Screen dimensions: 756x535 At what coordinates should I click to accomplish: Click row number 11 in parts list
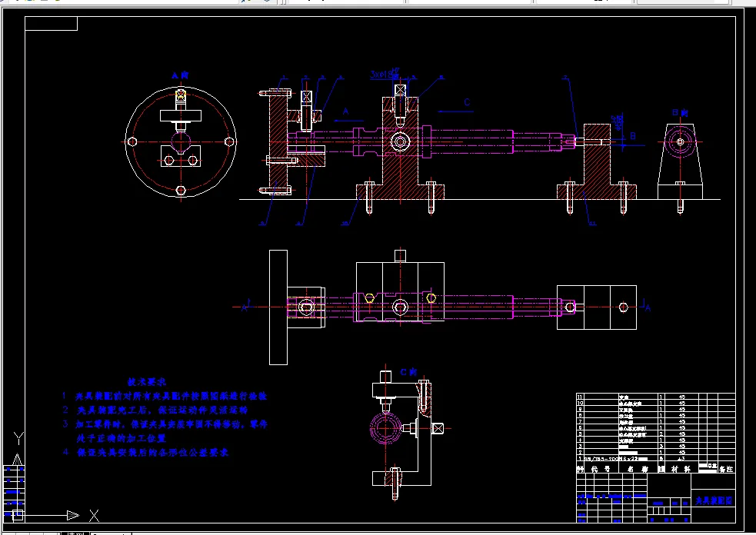(x=580, y=397)
